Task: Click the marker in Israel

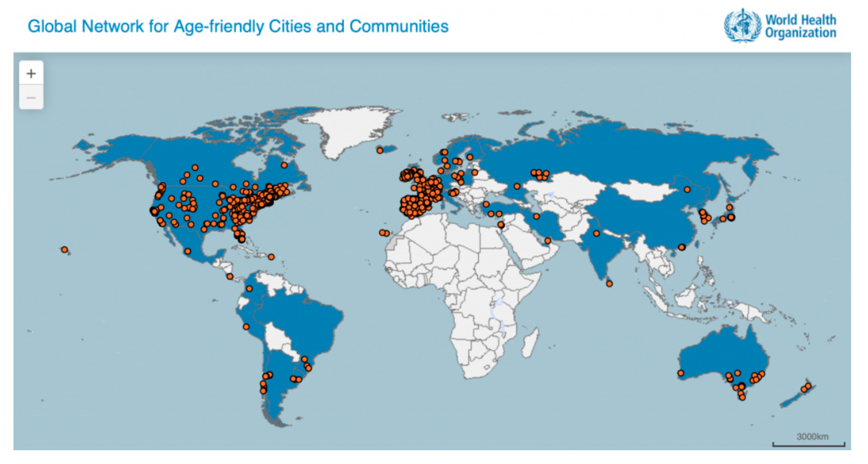Action: click(x=501, y=224)
